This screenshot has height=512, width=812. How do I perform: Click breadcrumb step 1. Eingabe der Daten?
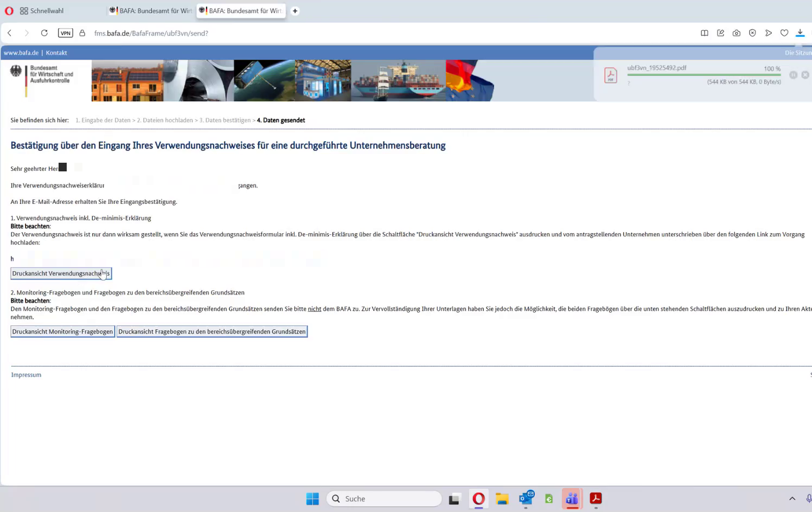click(x=103, y=120)
